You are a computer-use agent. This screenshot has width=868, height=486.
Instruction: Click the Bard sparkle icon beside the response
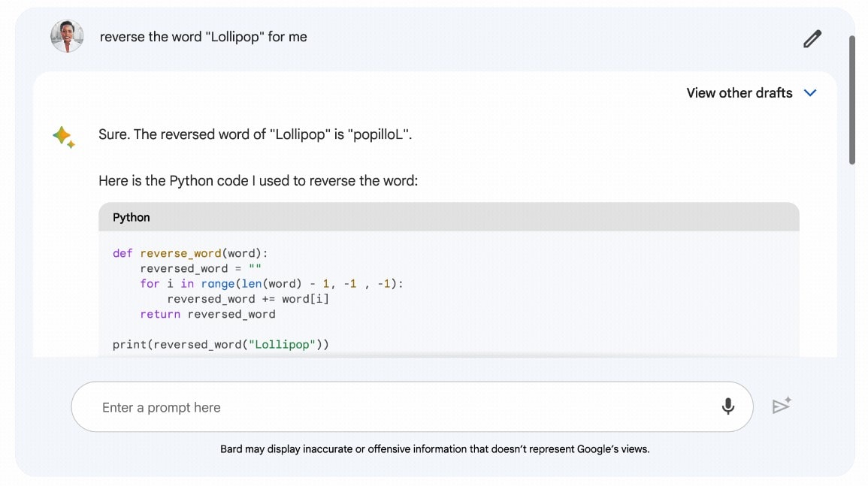coord(64,136)
